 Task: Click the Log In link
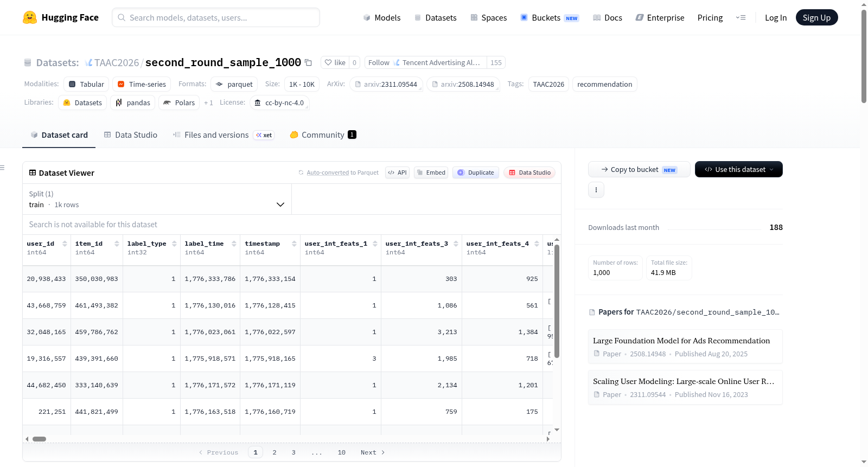tap(776, 17)
